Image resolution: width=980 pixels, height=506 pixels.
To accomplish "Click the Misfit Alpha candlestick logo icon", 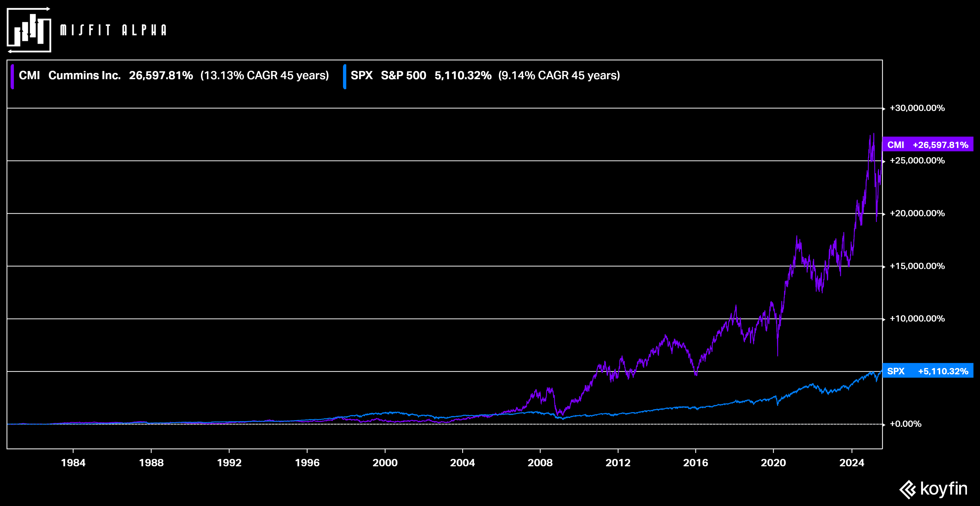I will 29,30.
